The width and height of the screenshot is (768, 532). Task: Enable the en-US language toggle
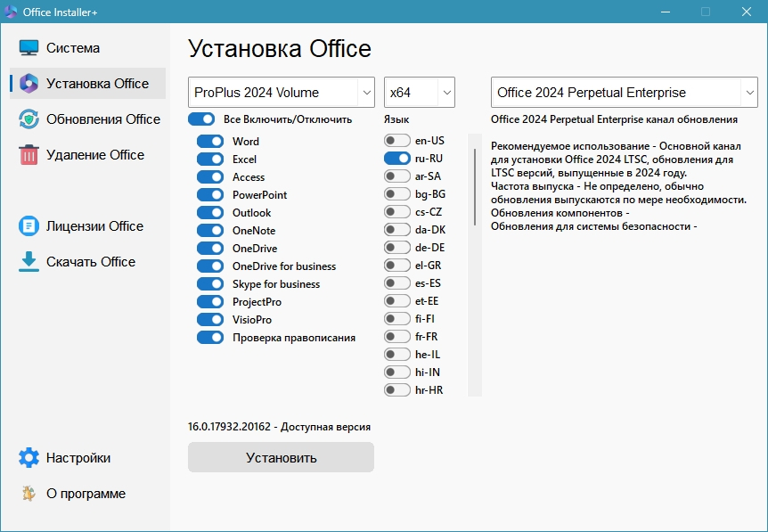396,141
